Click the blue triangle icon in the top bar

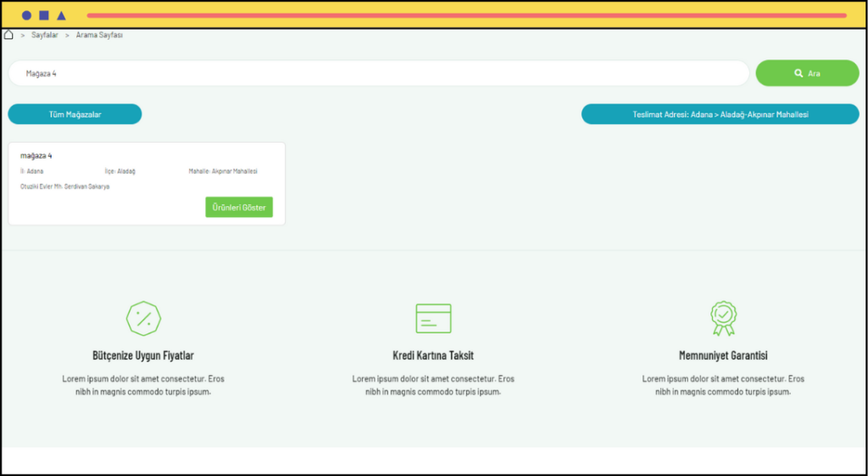62,15
